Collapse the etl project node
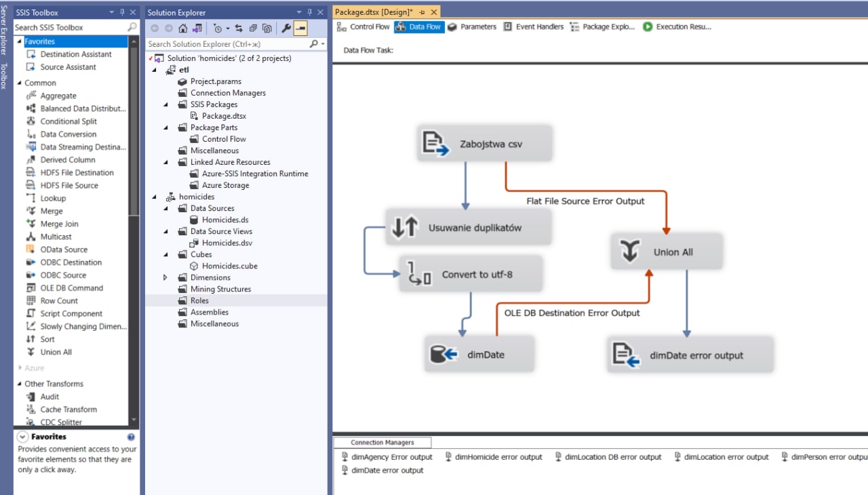868x495 pixels. coord(154,70)
